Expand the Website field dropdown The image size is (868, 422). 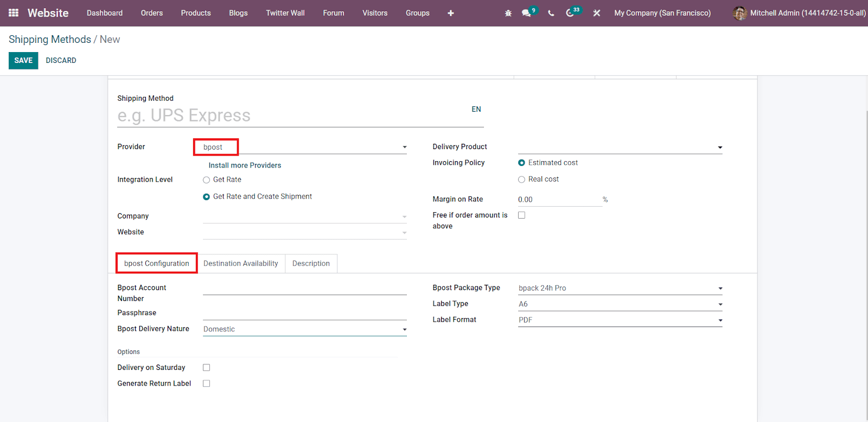305,232
